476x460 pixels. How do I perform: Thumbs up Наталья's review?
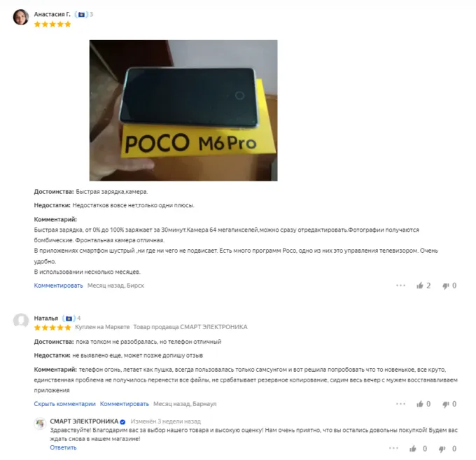[x=420, y=404]
